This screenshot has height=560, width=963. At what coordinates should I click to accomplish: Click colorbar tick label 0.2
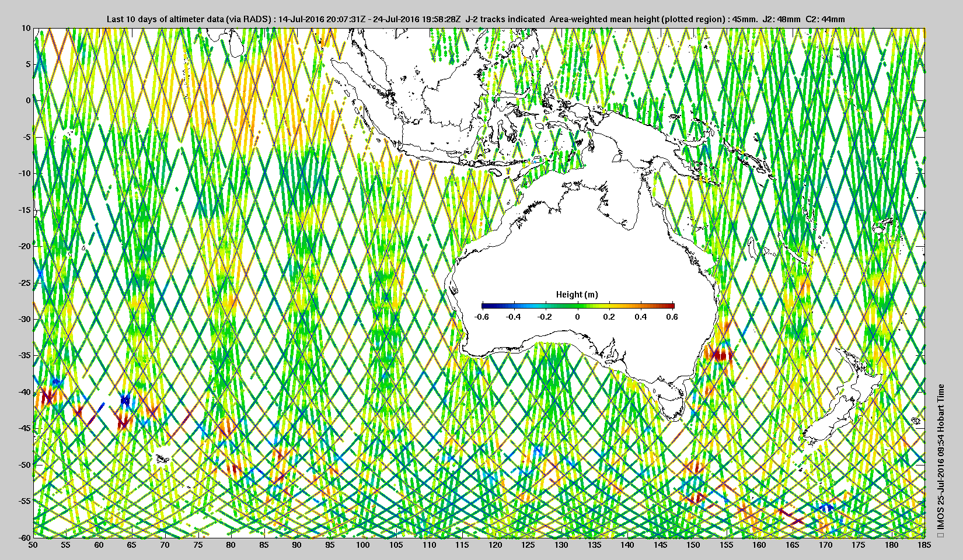point(609,317)
